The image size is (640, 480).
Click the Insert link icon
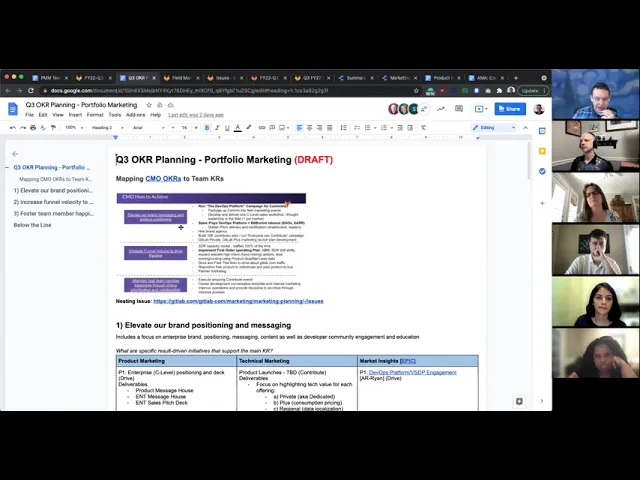pos(262,128)
